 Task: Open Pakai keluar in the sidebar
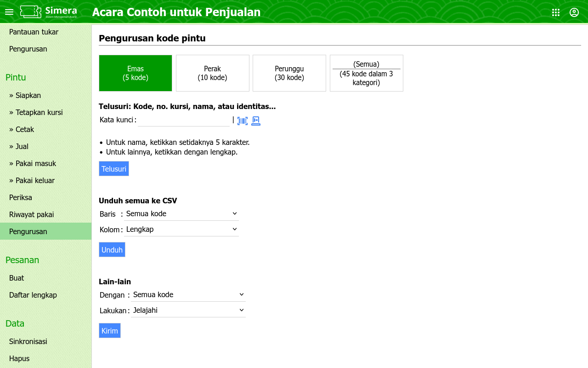[x=46, y=181]
